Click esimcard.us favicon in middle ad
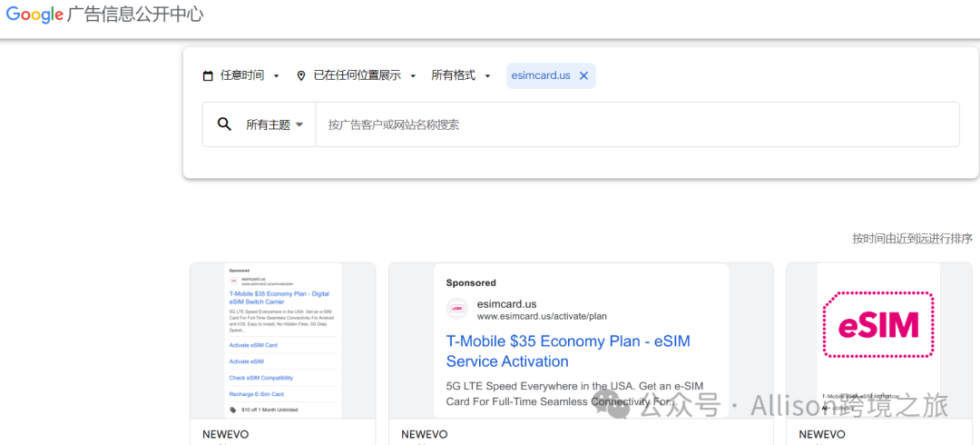Image resolution: width=980 pixels, height=445 pixels. click(456, 309)
